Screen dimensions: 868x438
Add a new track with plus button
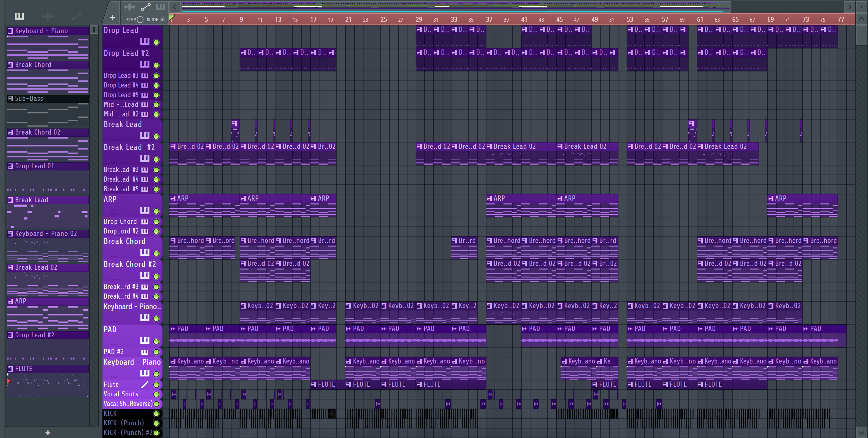[112, 17]
